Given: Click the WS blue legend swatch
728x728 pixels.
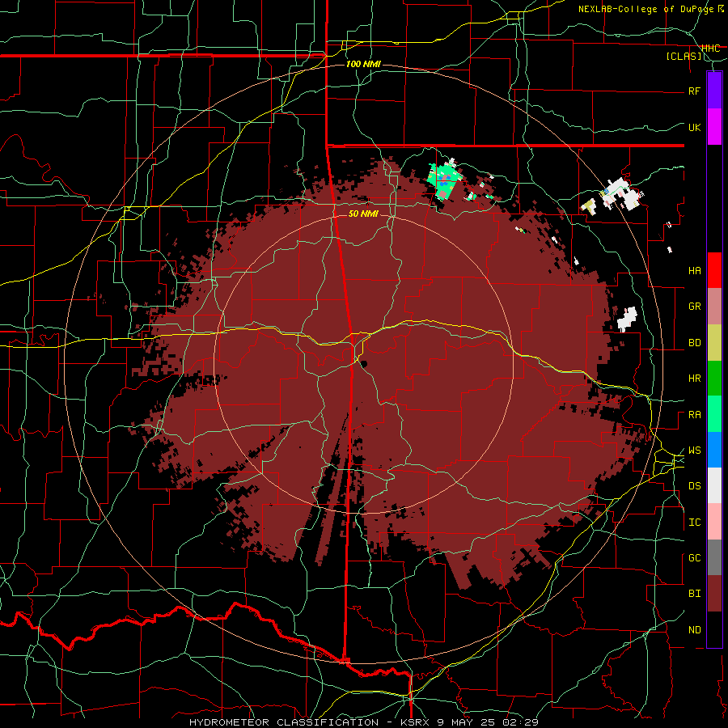Looking at the screenshot, I should 714,450.
